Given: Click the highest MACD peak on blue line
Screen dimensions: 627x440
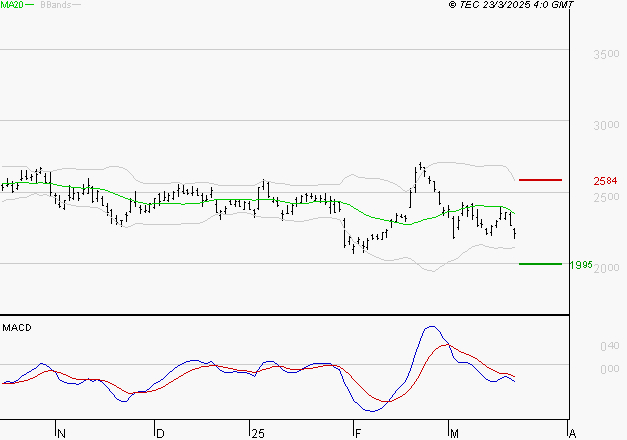Looking at the screenshot, I should coord(431,327).
